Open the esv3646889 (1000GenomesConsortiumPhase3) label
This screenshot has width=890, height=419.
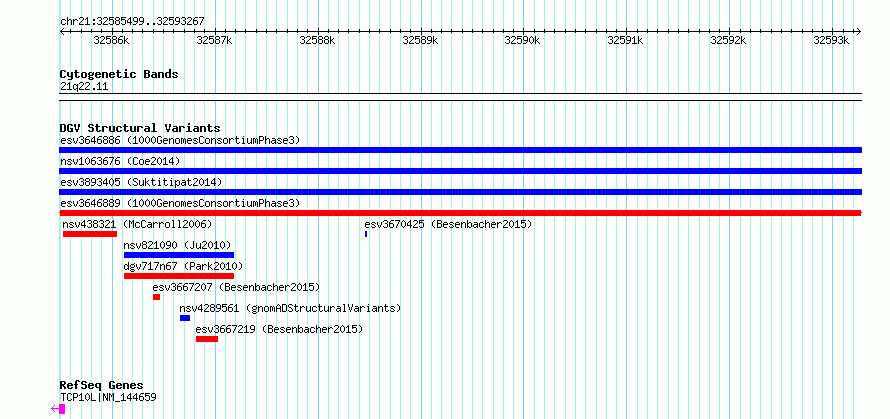(x=180, y=203)
